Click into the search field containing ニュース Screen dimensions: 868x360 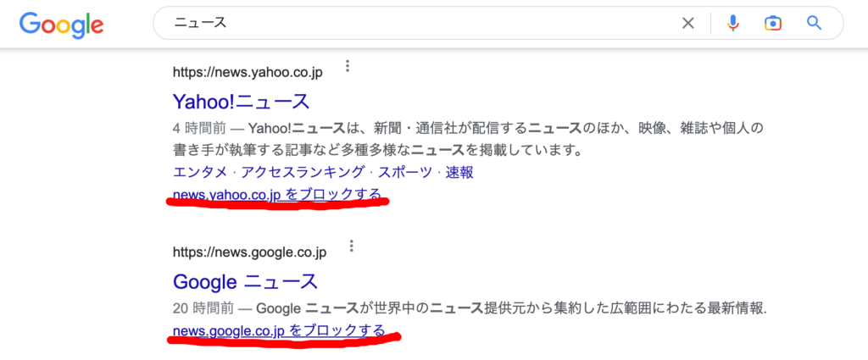[424, 23]
